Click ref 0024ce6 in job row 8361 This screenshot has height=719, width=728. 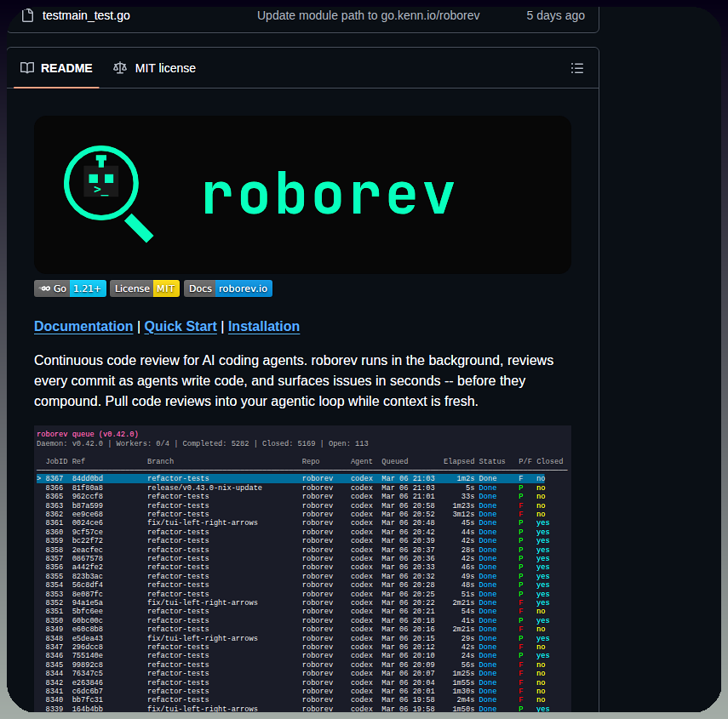click(88, 522)
